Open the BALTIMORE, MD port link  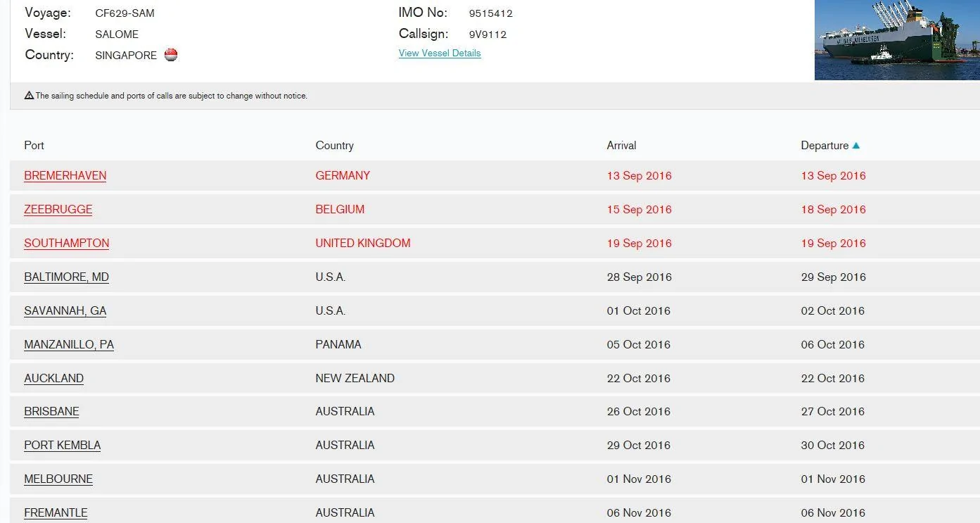[x=67, y=277]
